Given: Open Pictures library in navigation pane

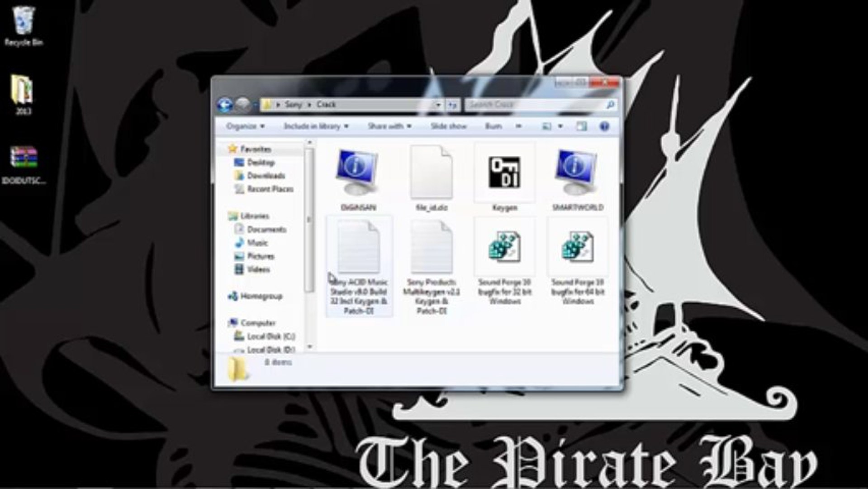Looking at the screenshot, I should click(254, 256).
